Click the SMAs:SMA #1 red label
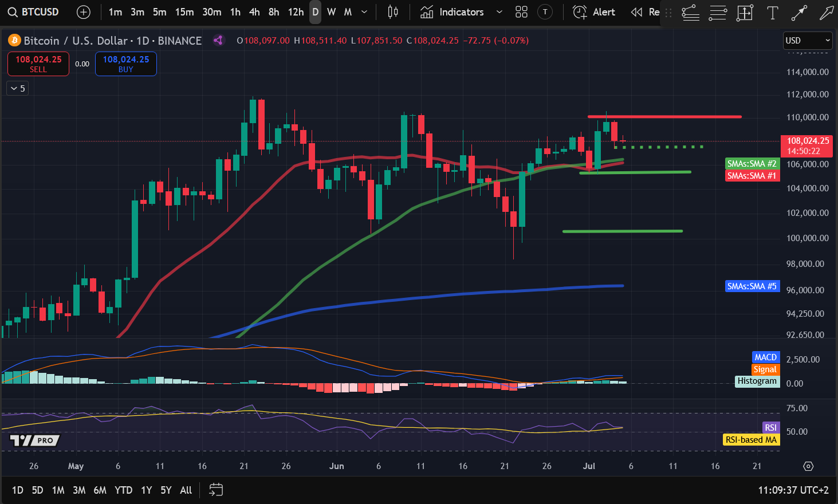The image size is (838, 504). coord(752,176)
